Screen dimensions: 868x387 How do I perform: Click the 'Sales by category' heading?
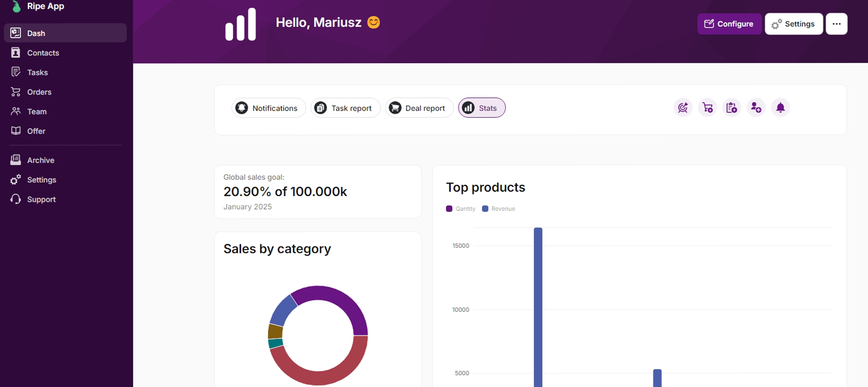pyautogui.click(x=277, y=249)
